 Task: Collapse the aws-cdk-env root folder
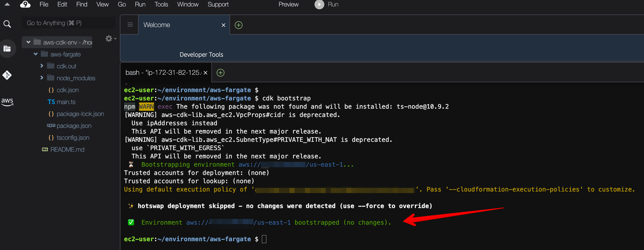point(28,42)
